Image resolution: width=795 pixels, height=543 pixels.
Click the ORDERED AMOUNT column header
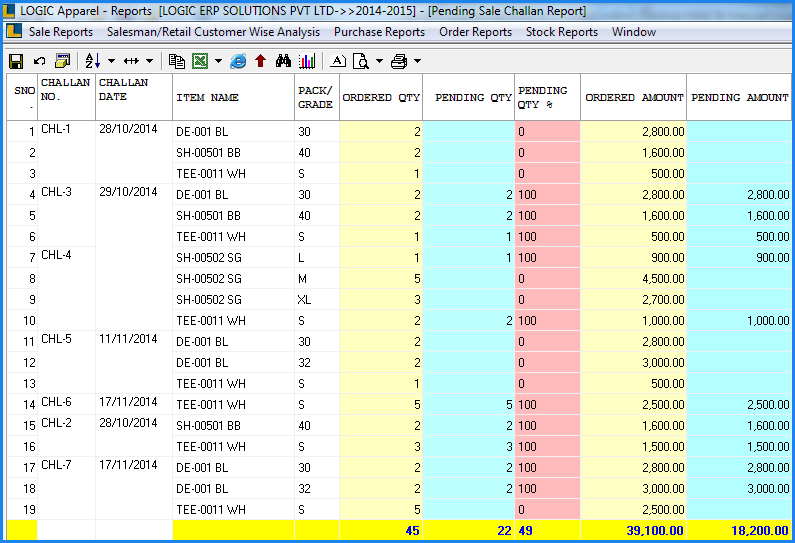[634, 97]
